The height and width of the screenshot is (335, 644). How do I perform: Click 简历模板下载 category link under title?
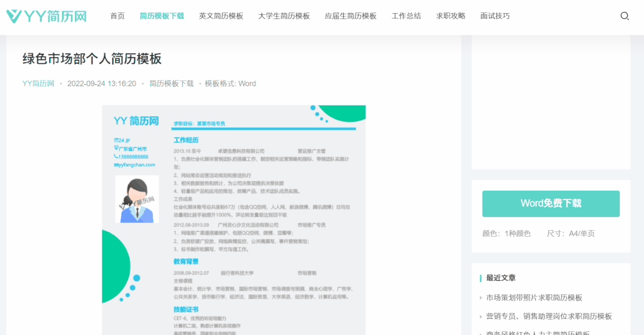pos(171,83)
